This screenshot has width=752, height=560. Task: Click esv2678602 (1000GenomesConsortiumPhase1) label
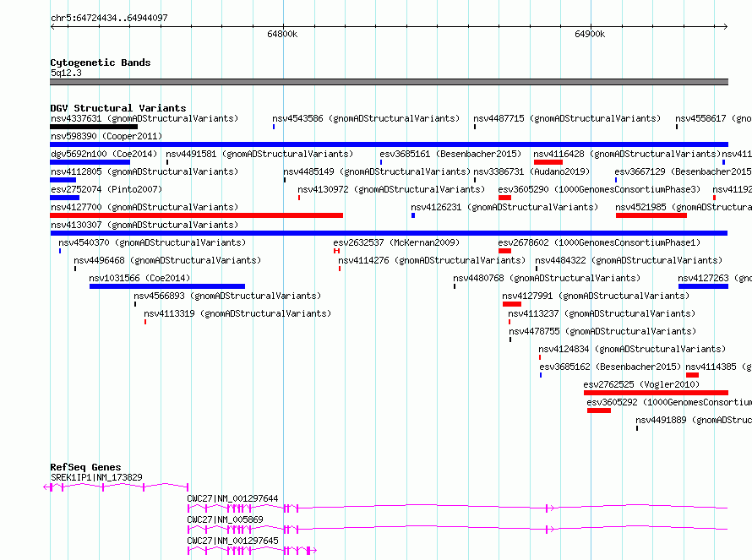tap(599, 242)
